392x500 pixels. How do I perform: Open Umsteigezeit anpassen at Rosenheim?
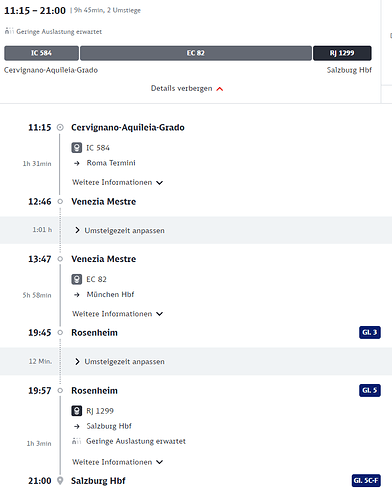[x=120, y=362]
